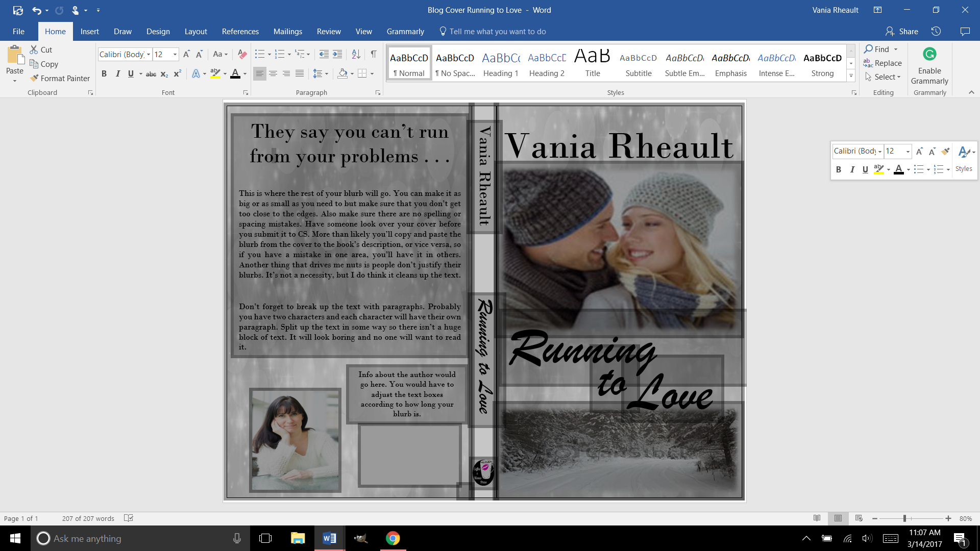Switch to the References tab
The image size is (980, 551).
point(240,32)
